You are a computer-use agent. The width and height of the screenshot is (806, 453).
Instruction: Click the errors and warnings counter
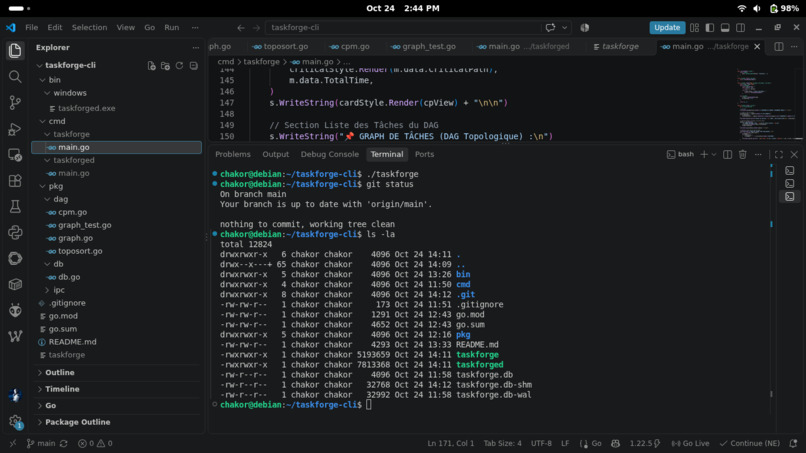pos(95,443)
